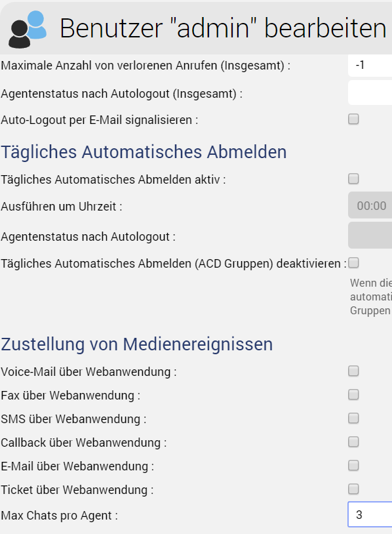Click the Ausführen um Uhrzeit time field
The image size is (392, 534).
[370, 205]
